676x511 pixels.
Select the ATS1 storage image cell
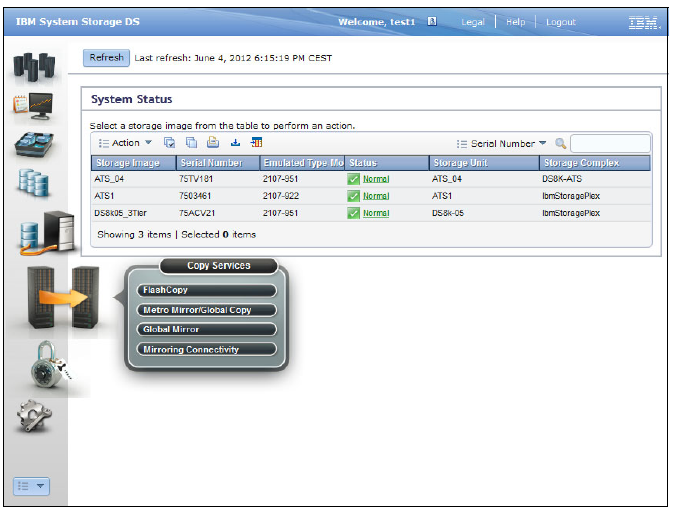click(x=104, y=196)
